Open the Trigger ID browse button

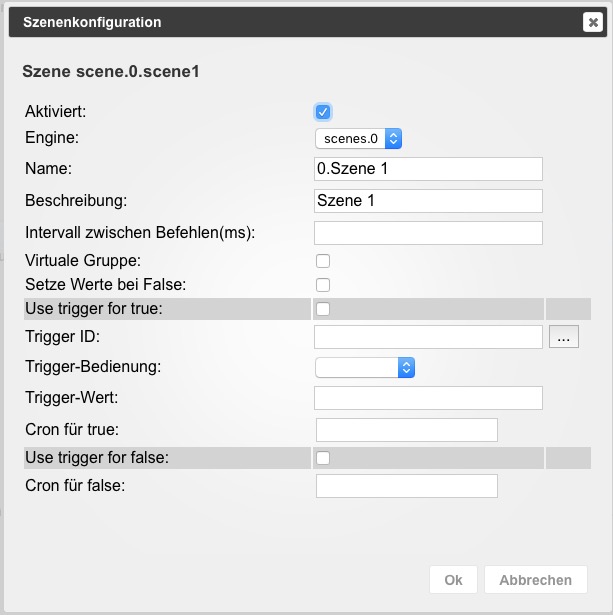[564, 338]
